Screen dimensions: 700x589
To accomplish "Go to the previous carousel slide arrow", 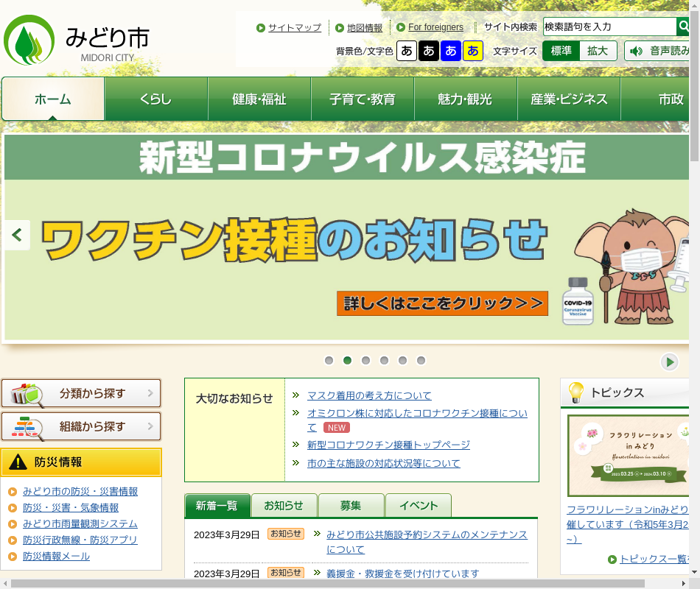I will click(17, 236).
